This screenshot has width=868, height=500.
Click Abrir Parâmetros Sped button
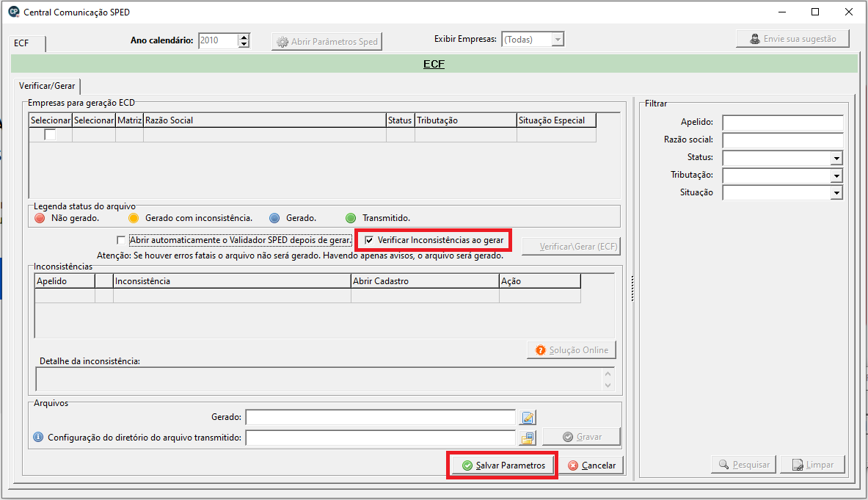click(x=327, y=42)
